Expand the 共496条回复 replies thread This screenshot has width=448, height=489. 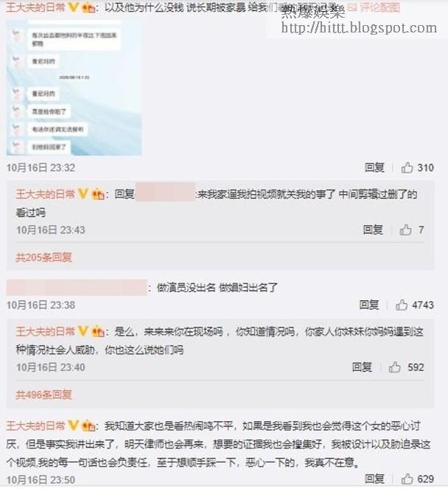click(44, 395)
